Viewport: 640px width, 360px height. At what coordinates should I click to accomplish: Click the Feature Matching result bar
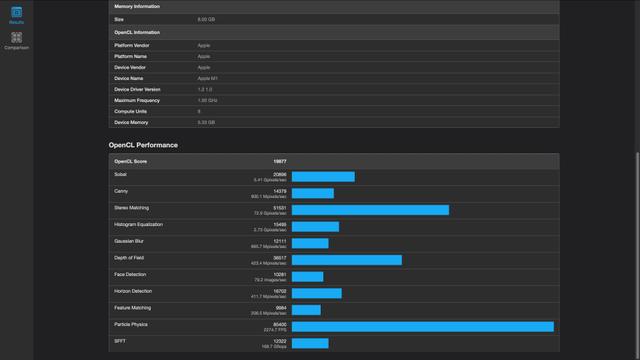(x=306, y=310)
